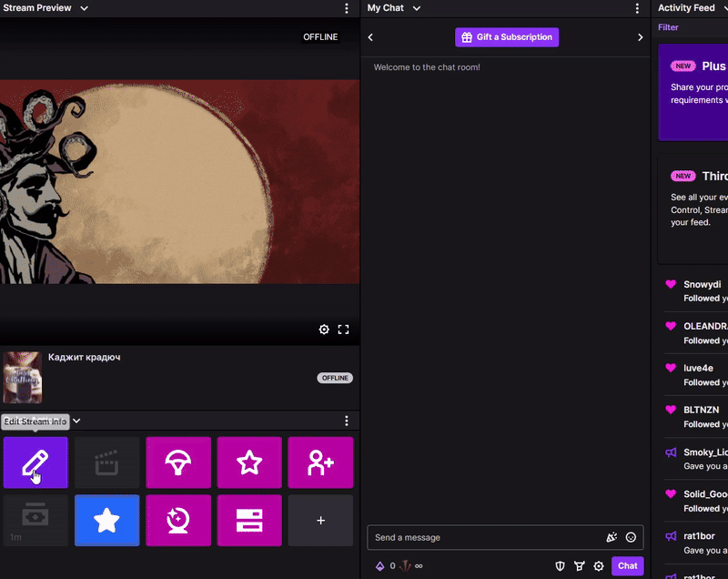Open the Filter link in Activity Feed
Viewport: 728px width, 579px height.
pyautogui.click(x=668, y=27)
